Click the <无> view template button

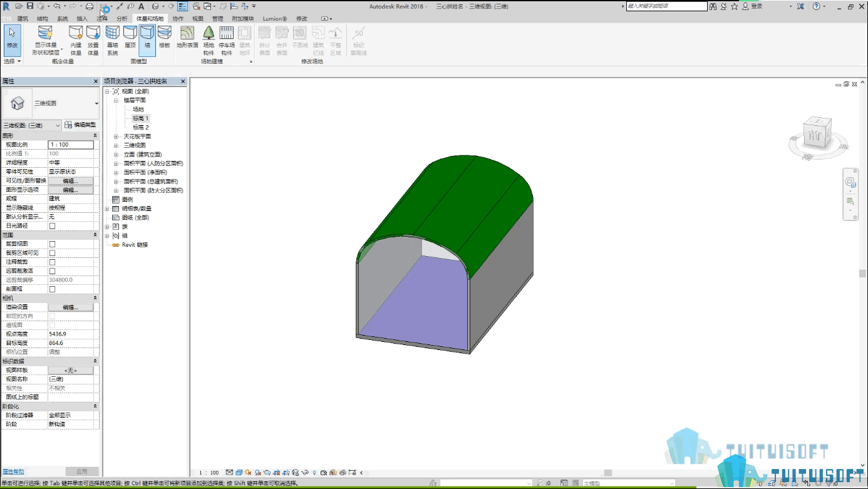tap(71, 371)
